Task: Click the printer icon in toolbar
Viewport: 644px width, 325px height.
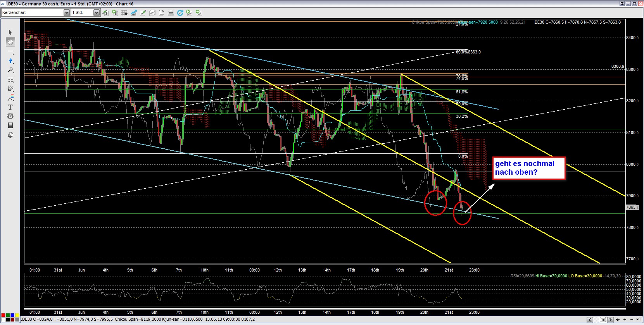Action: tap(171, 13)
